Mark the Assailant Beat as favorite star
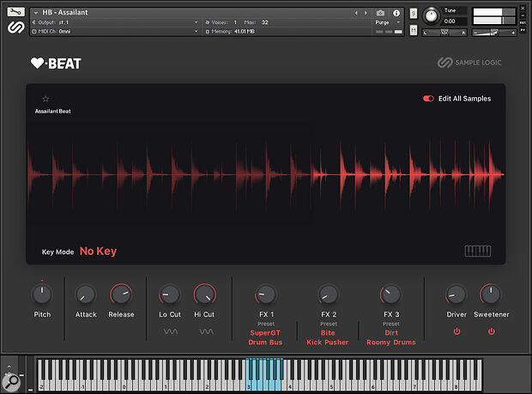Screen dimensions: 532x394 pos(45,99)
